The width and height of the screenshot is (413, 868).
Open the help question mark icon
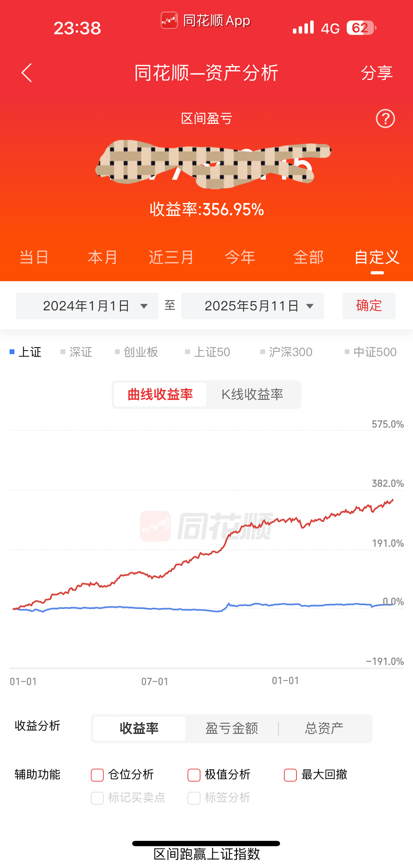(385, 119)
